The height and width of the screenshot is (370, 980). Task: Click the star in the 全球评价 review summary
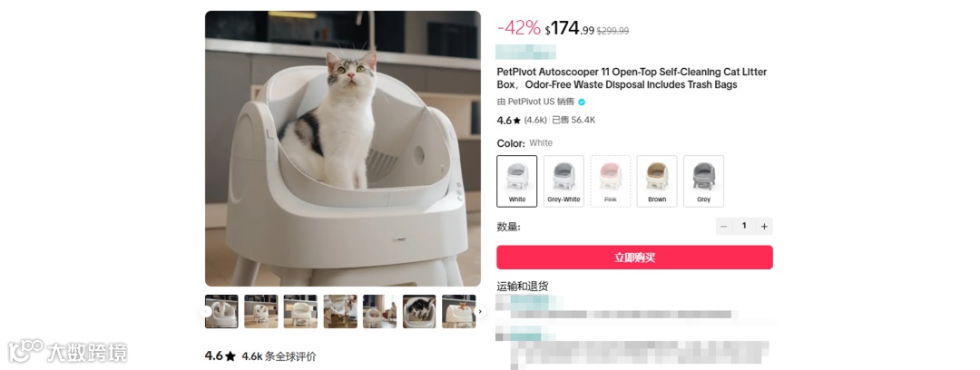230,356
